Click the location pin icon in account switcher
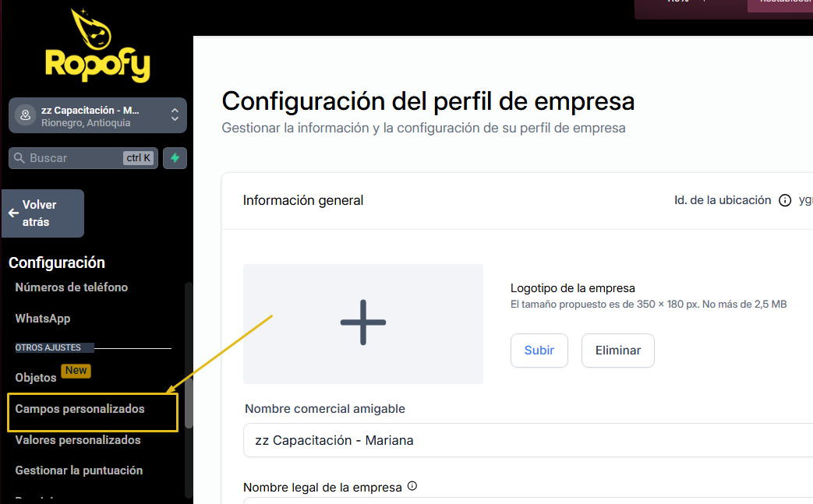813x504 pixels. click(x=25, y=115)
